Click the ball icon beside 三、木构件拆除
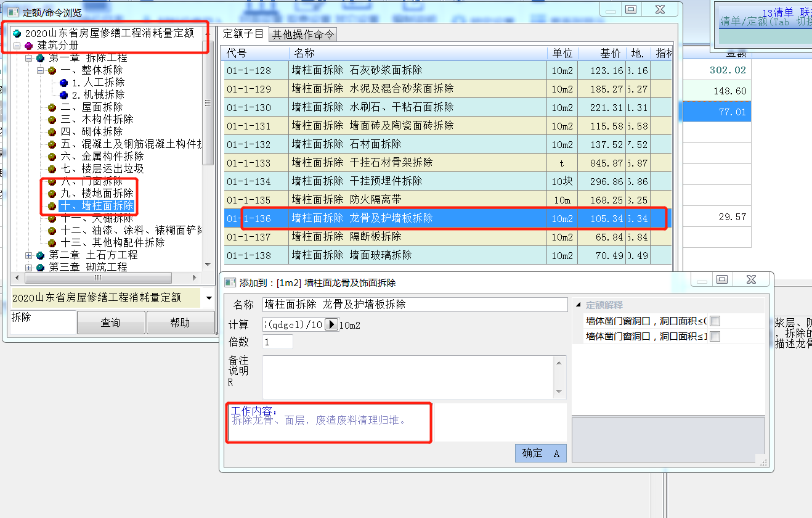 52,119
